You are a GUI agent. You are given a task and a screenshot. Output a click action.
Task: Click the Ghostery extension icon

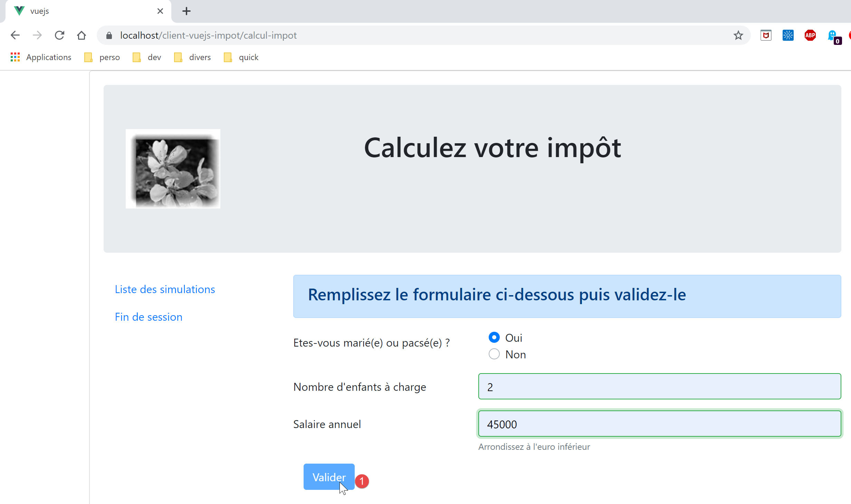click(x=833, y=35)
